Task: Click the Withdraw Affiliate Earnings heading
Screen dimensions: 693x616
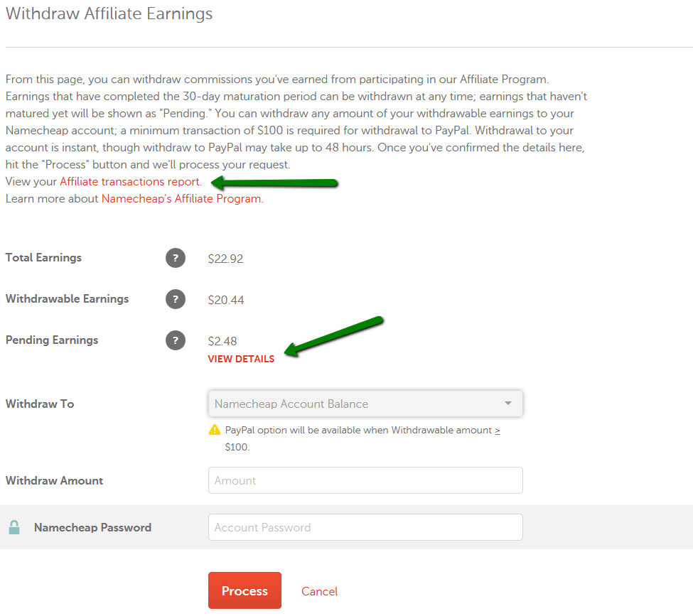Action: click(x=109, y=13)
